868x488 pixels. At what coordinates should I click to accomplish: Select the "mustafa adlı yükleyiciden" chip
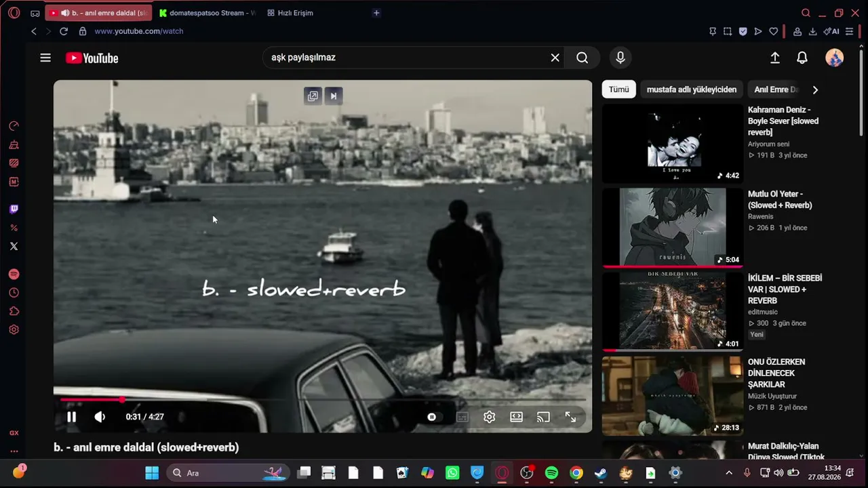(x=691, y=89)
